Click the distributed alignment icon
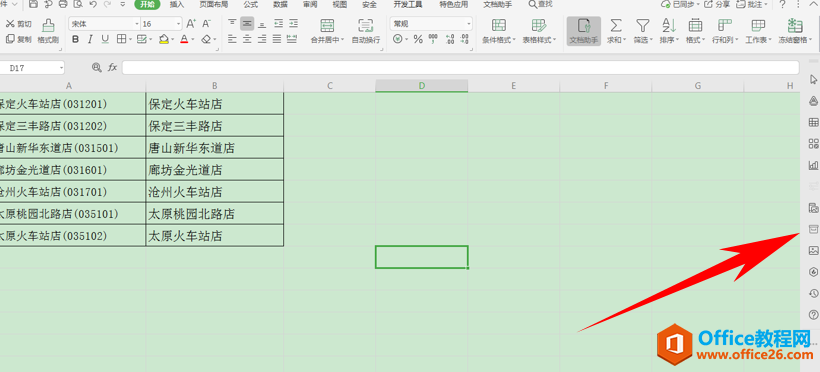Image resolution: width=820 pixels, height=372 pixels. pos(292,39)
